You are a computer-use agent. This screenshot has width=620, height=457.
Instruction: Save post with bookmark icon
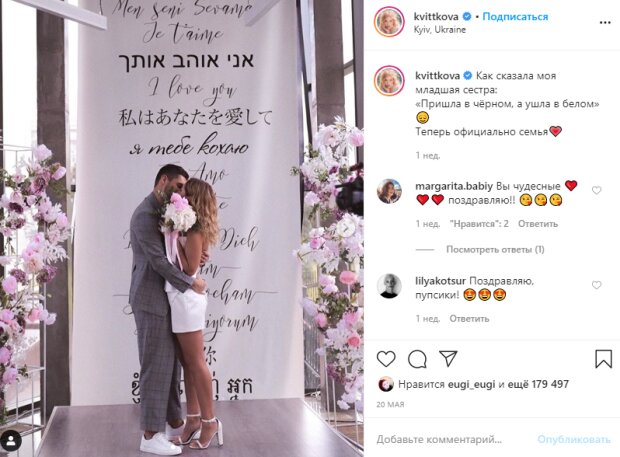(x=603, y=359)
